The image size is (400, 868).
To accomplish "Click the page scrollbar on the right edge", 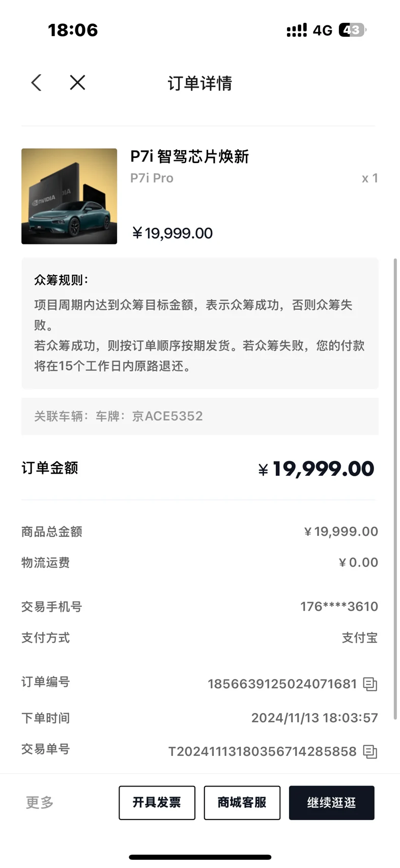I will click(x=395, y=489).
